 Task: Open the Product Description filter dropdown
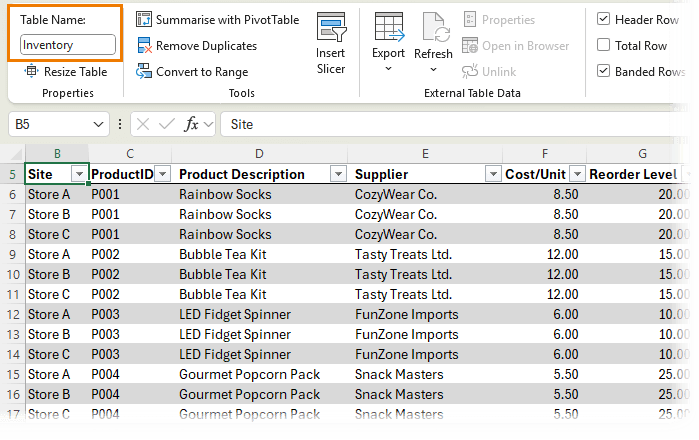click(337, 174)
